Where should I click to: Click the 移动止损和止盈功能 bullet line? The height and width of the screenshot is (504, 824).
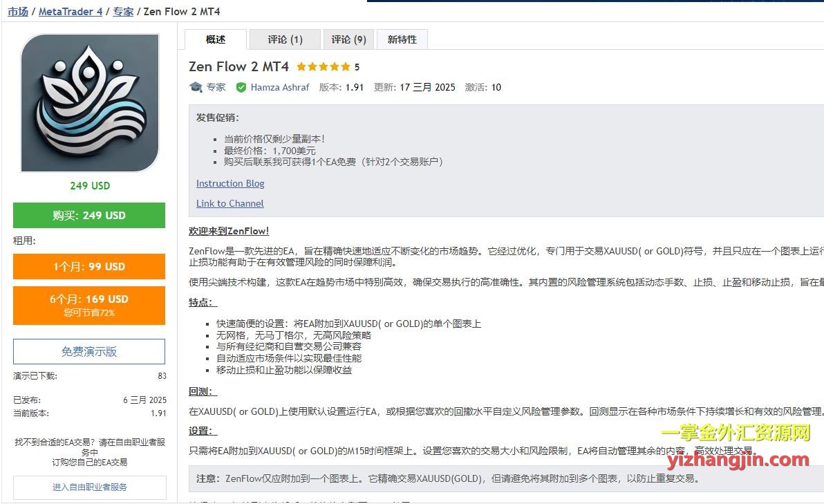284,370
